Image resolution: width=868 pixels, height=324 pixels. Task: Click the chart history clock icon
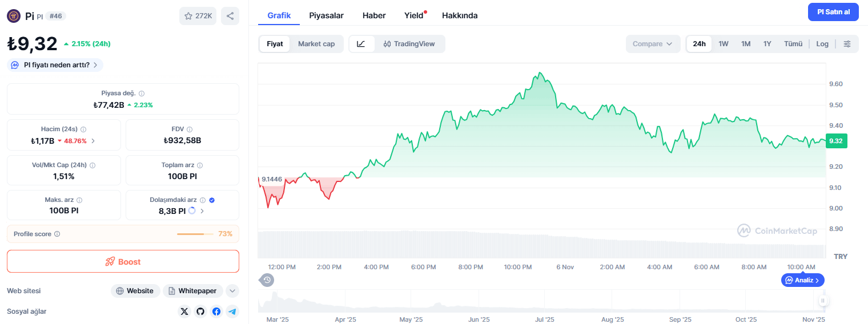pos(267,280)
